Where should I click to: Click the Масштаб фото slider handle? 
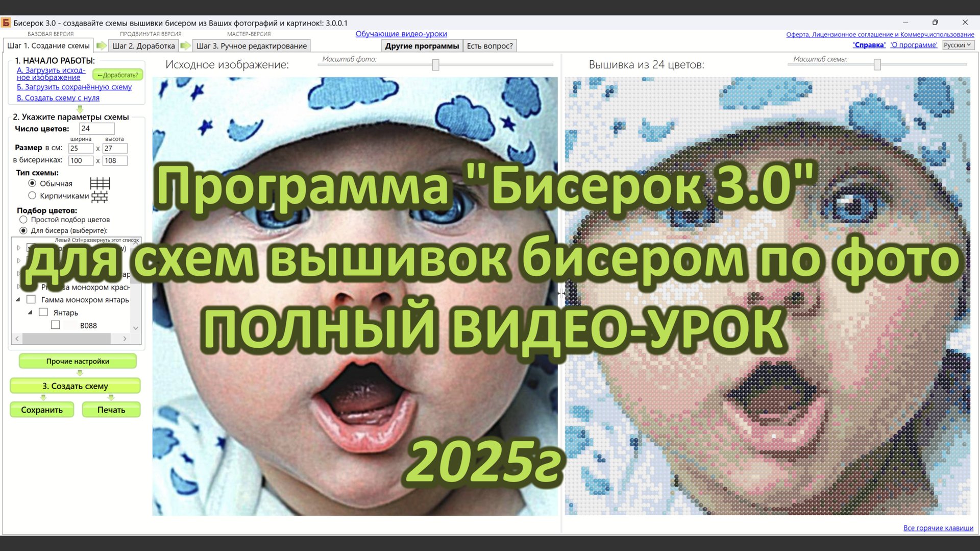coord(435,65)
